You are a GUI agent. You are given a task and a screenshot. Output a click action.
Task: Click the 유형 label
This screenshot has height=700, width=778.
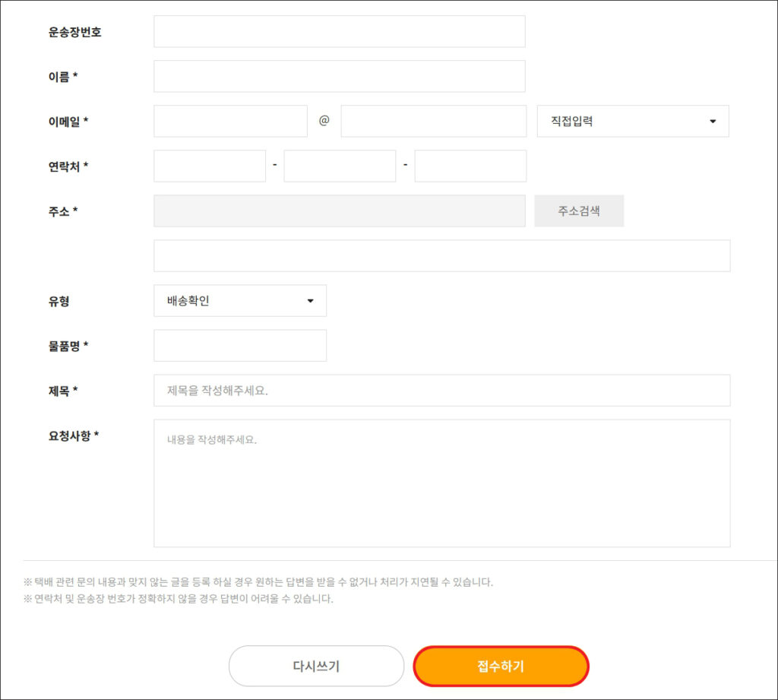[x=59, y=301]
